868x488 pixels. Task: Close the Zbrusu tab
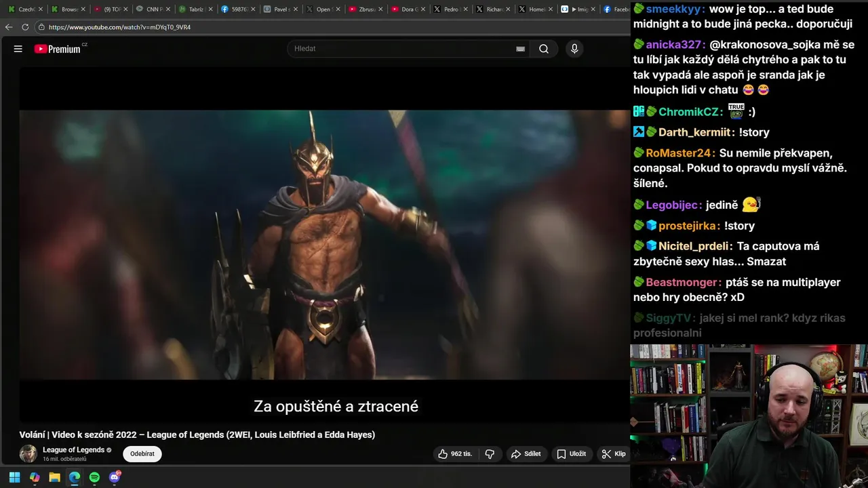pos(380,9)
